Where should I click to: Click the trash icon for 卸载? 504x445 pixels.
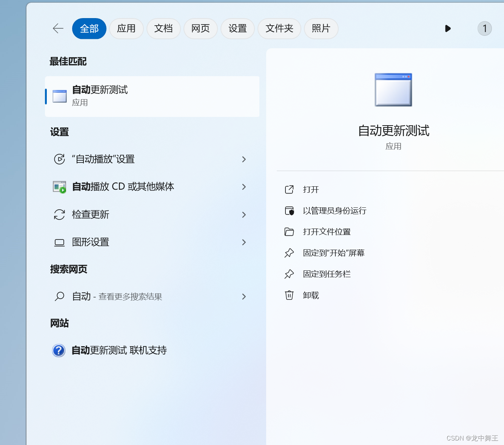click(289, 295)
